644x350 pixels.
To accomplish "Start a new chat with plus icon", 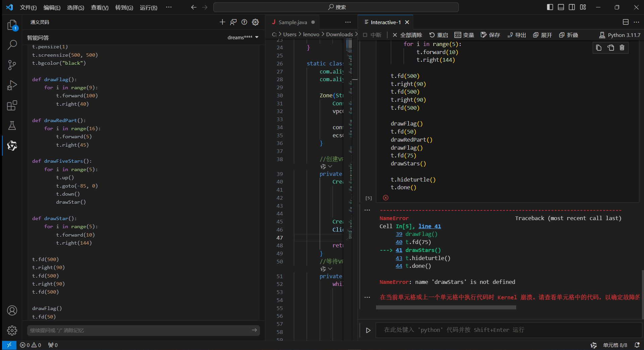I will (x=222, y=22).
